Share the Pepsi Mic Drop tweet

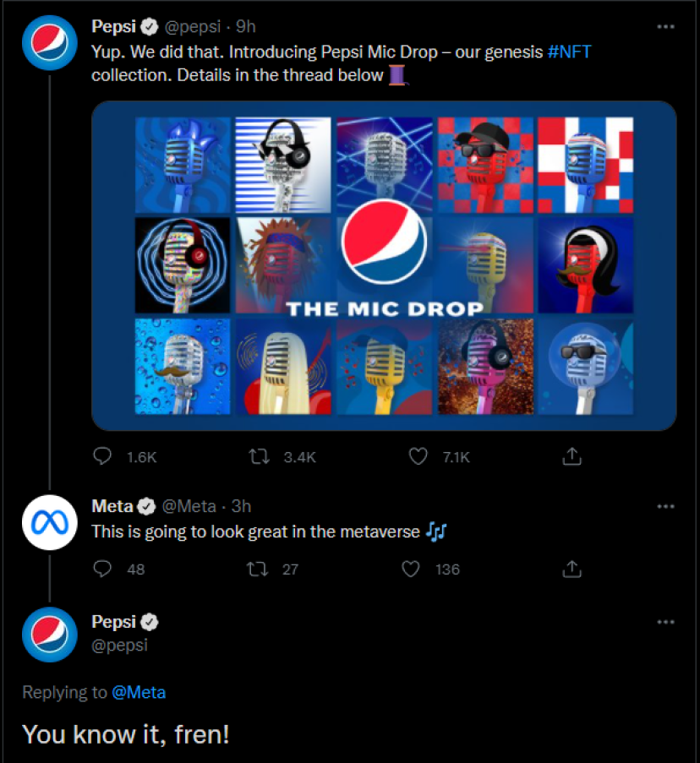pyautogui.click(x=572, y=456)
